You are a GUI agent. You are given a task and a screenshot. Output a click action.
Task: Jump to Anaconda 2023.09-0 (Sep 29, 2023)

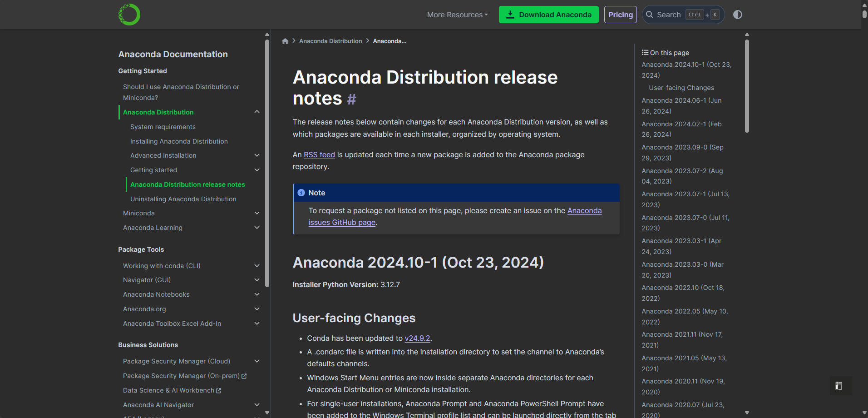click(682, 153)
